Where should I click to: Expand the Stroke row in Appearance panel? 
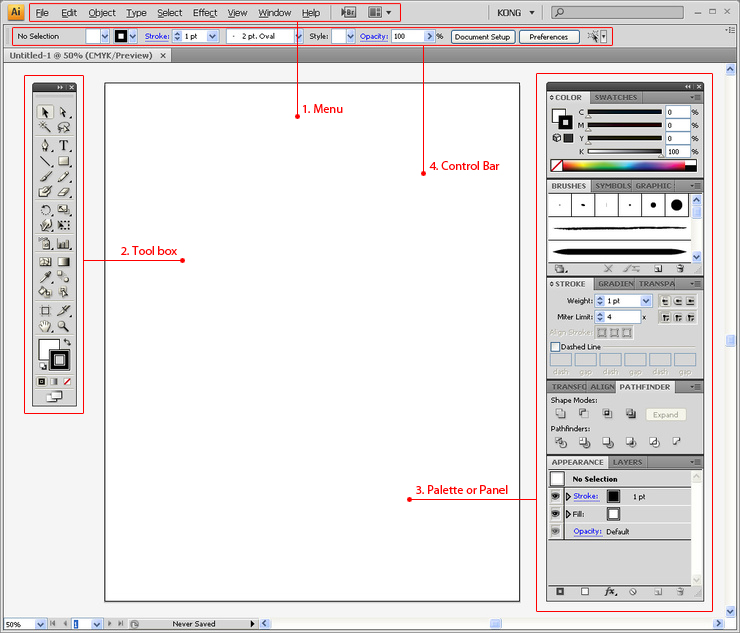(568, 496)
